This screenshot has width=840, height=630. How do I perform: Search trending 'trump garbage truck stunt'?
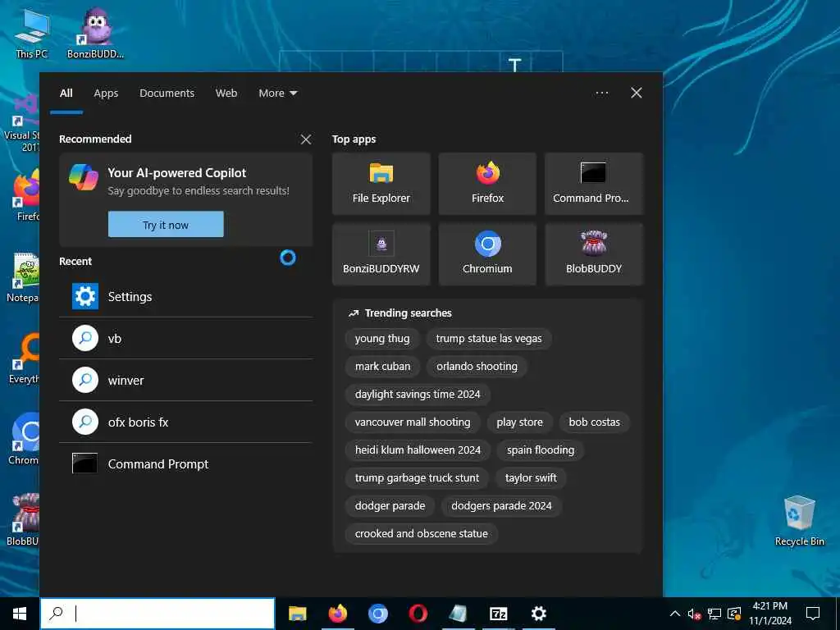[x=417, y=478]
